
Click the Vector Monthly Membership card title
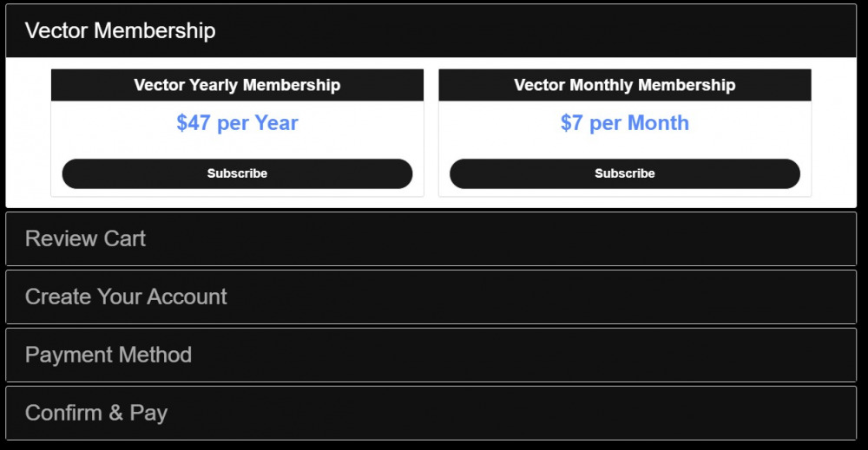[624, 85]
